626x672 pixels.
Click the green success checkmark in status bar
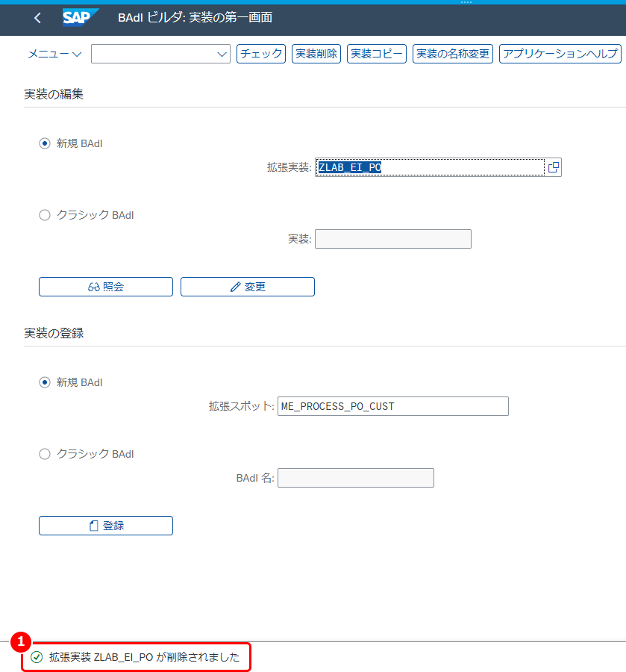[x=37, y=657]
